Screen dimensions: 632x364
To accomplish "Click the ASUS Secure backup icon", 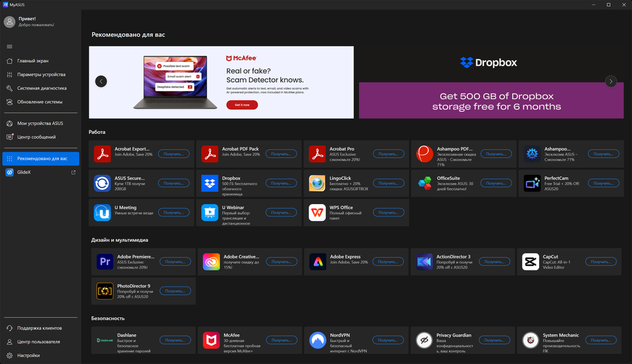I will 102,184.
